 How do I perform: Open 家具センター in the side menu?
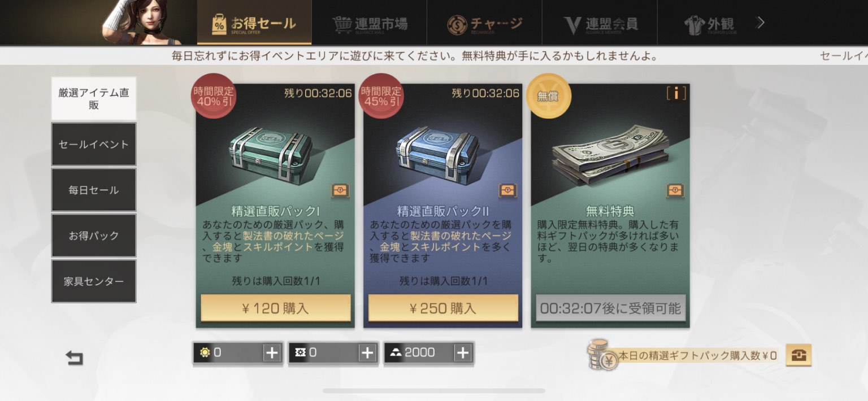click(x=94, y=281)
